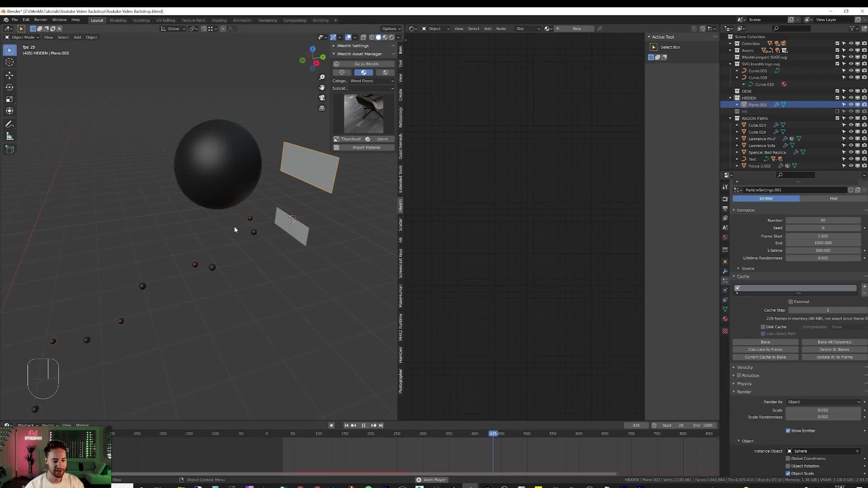868x488 pixels.
Task: Open the Options dropdown in viewport header
Action: [391, 28]
